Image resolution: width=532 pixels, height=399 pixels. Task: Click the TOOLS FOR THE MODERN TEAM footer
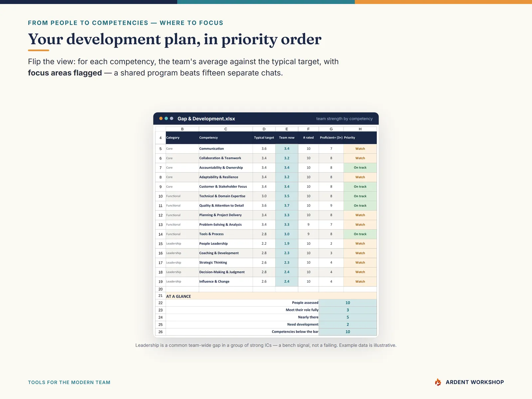click(69, 382)
